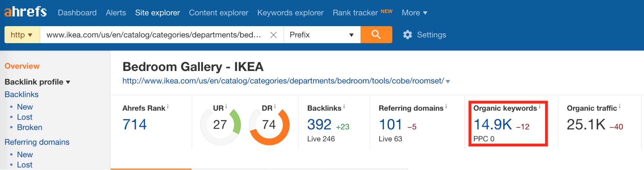Viewport: 644px width, 170px height.
Task: Click the Ahrefs Rank value 714
Action: 134,125
